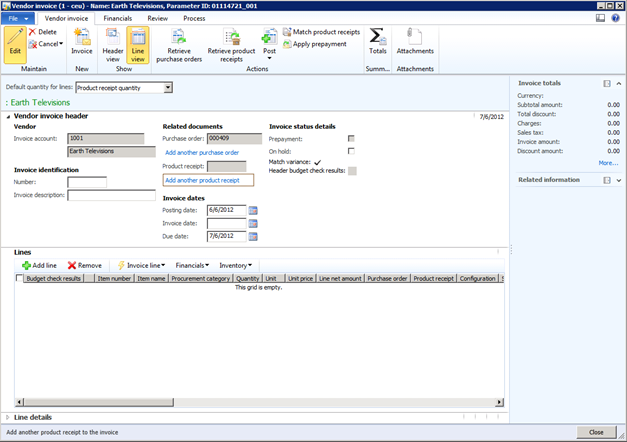Check the select-all box in Lines grid

(x=19, y=279)
